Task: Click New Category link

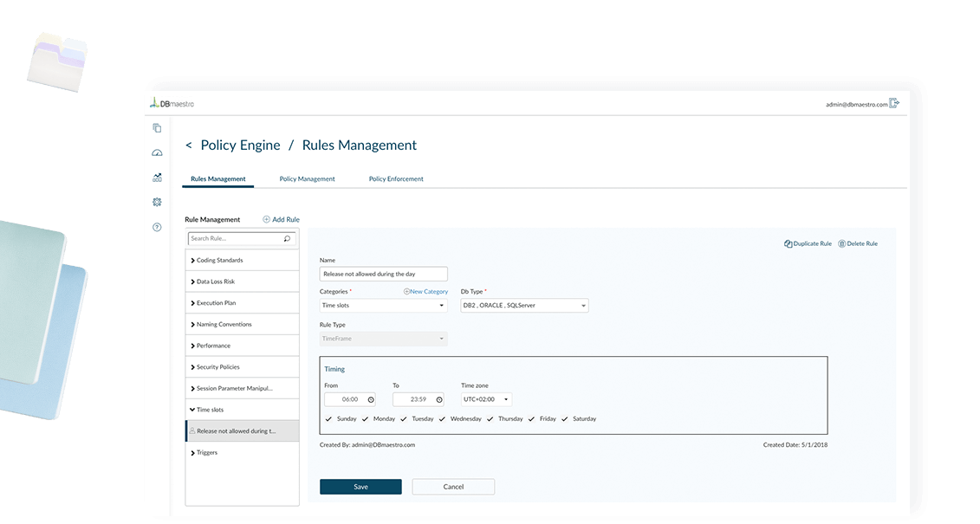Action: coord(425,292)
